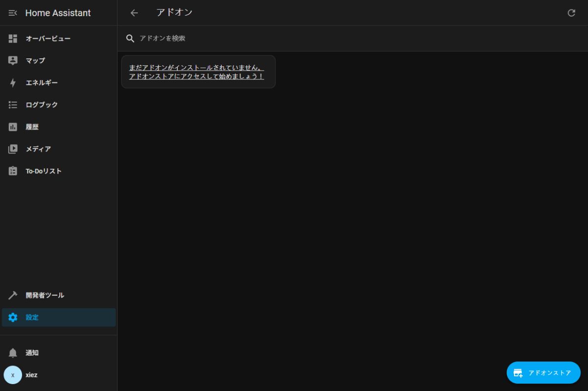Reload add-ons with the refresh icon

click(x=571, y=13)
